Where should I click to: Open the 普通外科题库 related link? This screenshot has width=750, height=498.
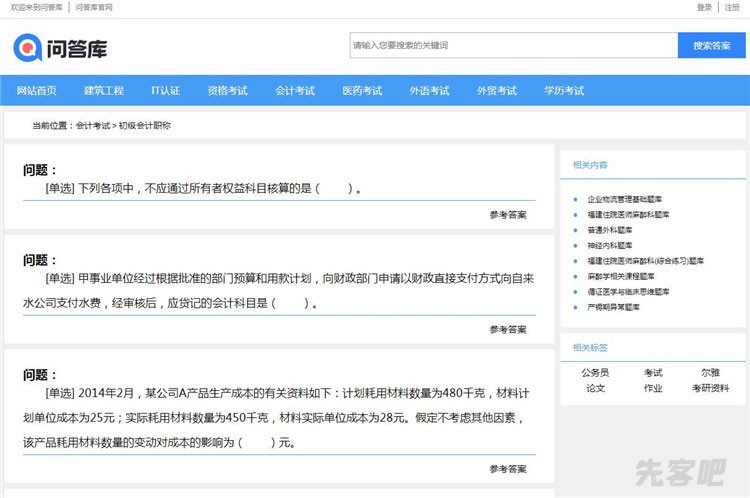[610, 230]
